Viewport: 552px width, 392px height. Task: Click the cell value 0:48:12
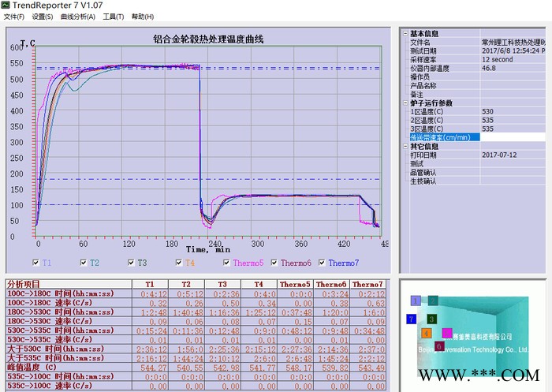295,330
